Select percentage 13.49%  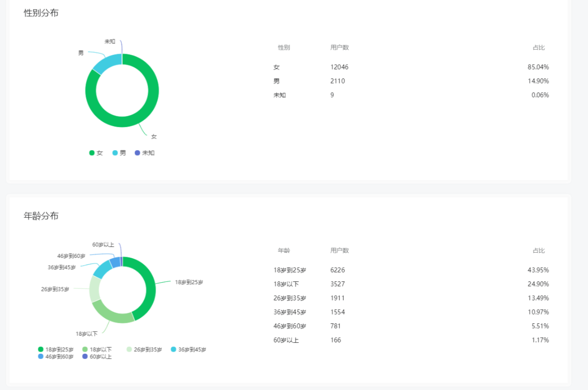pos(538,298)
